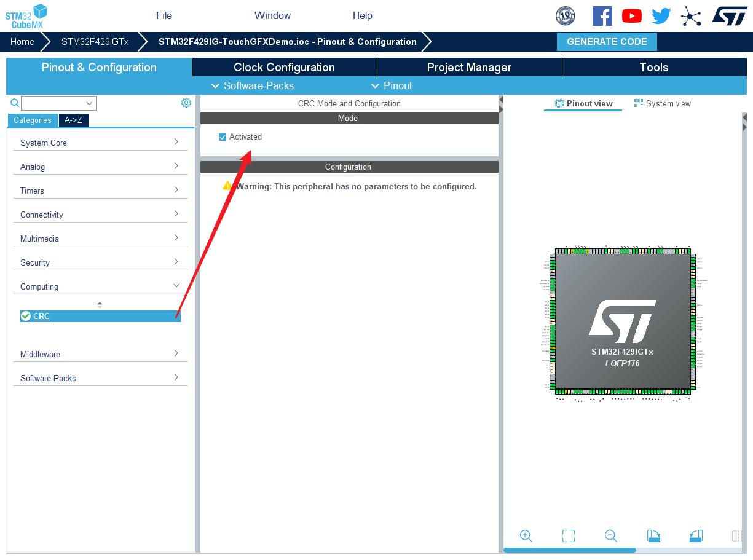The height and width of the screenshot is (560, 753).
Task: Rotate the chip clockwise using the rotate icon
Action: click(653, 535)
